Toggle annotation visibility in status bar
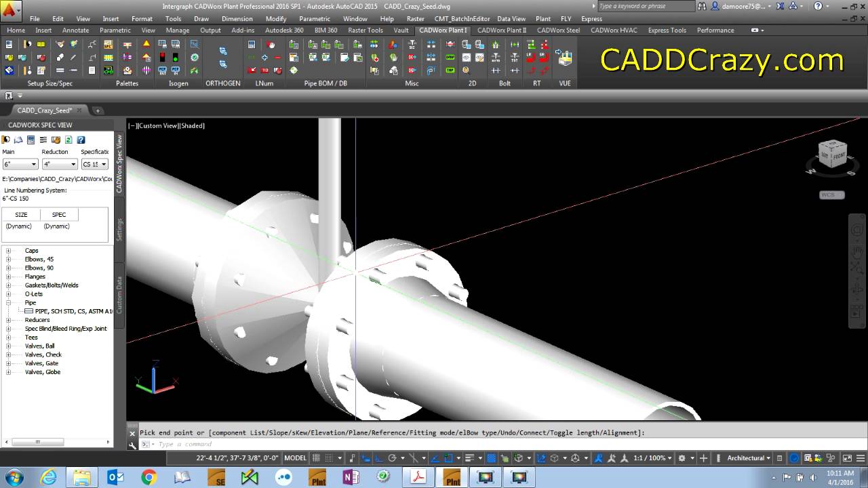868x488 pixels. coord(597,458)
